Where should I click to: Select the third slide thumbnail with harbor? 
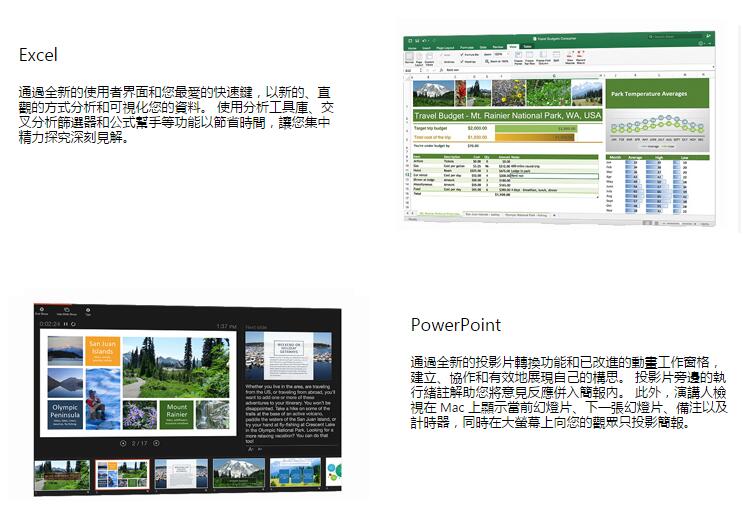click(181, 474)
